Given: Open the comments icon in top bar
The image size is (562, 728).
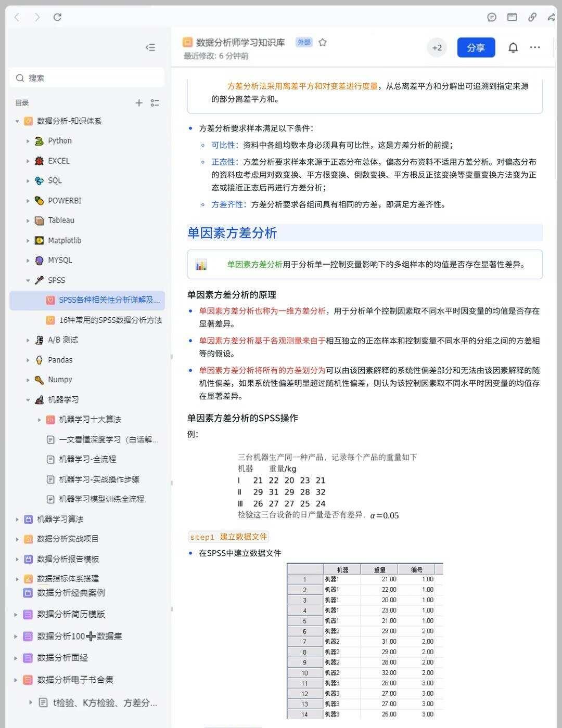Looking at the screenshot, I should pyautogui.click(x=492, y=17).
